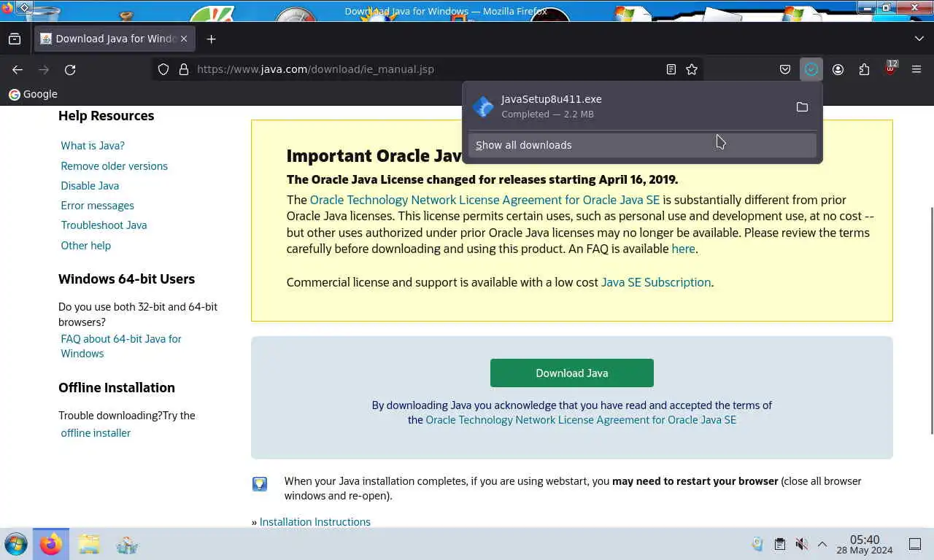Click the FAQ 'here' link
The height and width of the screenshot is (560, 934).
point(683,249)
